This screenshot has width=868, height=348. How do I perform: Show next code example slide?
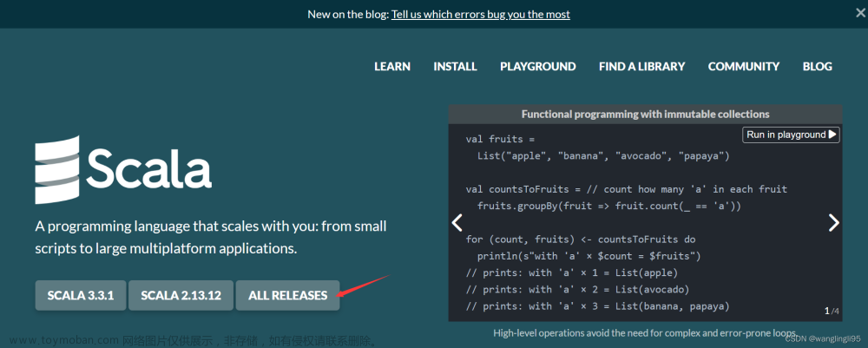pyautogui.click(x=833, y=222)
